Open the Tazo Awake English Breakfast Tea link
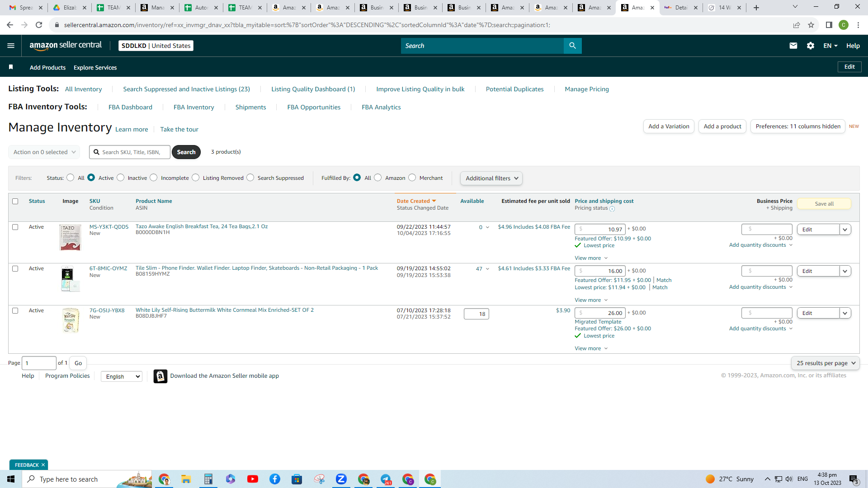 tap(202, 226)
